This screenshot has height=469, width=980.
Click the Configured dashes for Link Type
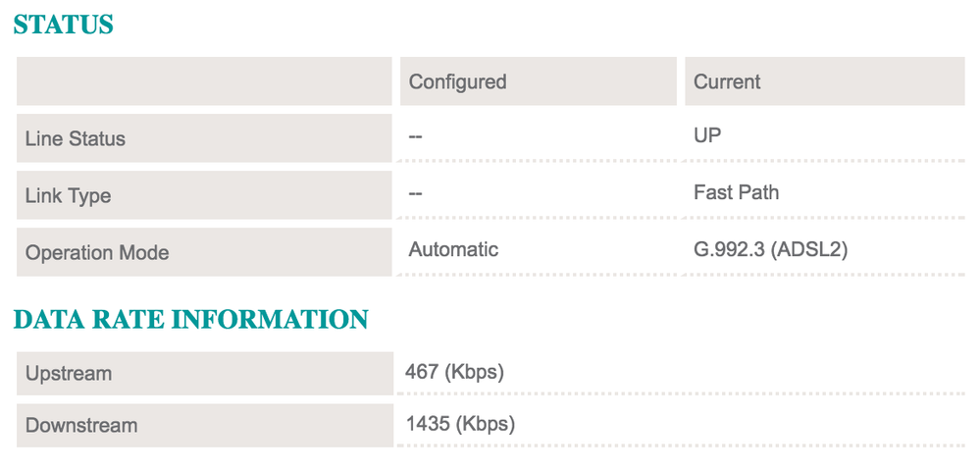coord(416,193)
